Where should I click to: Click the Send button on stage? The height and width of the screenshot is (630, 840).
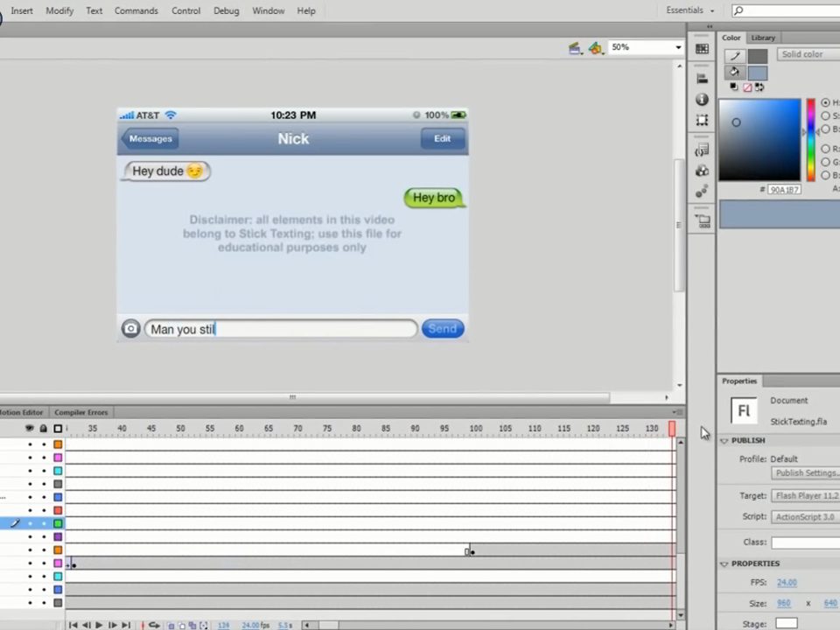[x=443, y=328]
